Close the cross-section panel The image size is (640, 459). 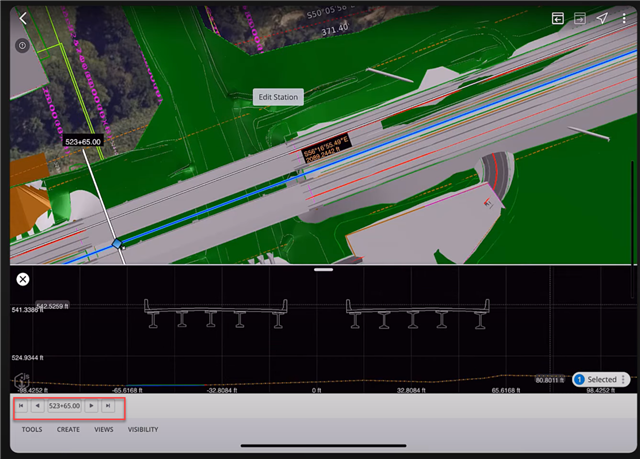[x=23, y=280]
